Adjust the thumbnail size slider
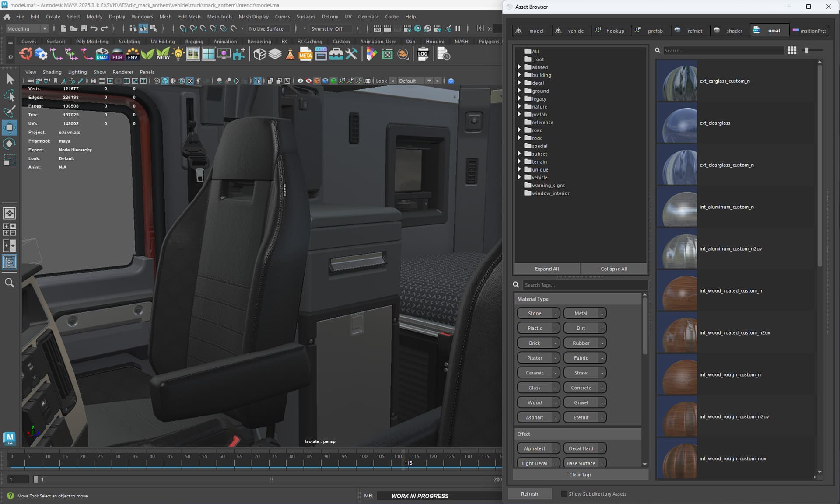840x504 pixels. coord(806,50)
